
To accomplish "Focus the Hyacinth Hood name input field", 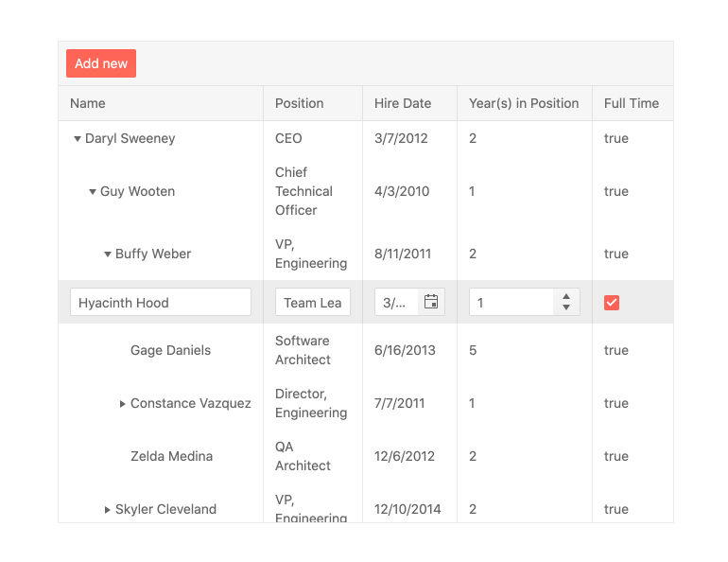I will (161, 303).
